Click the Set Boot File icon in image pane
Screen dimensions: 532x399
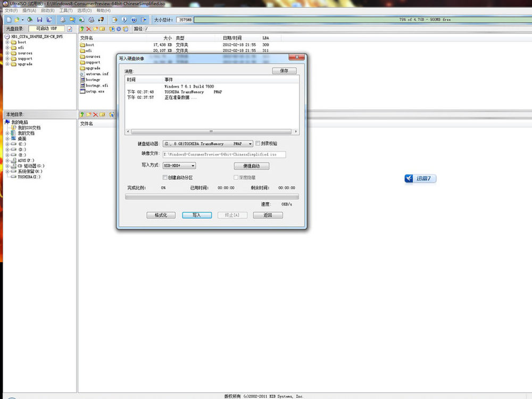(x=126, y=29)
